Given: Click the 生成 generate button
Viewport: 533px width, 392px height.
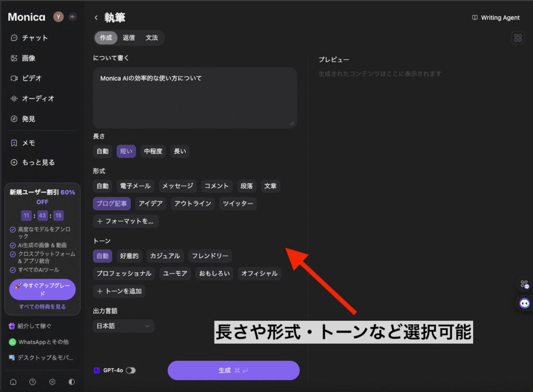Looking at the screenshot, I should coord(234,371).
